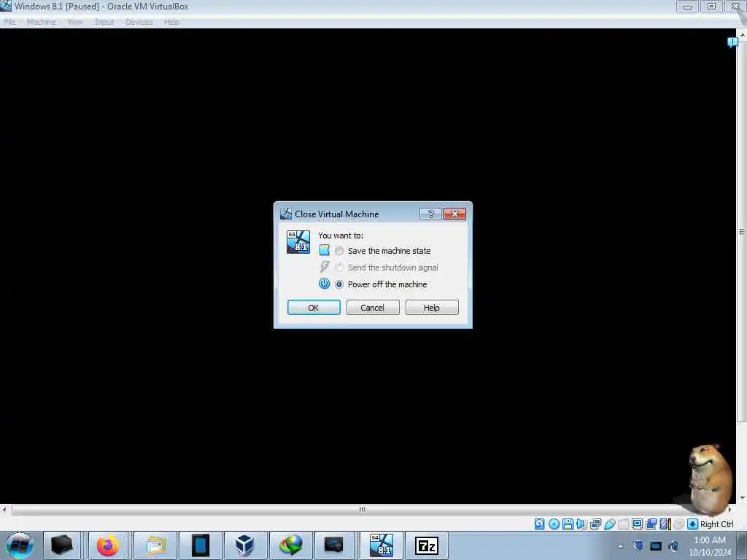The height and width of the screenshot is (560, 747).
Task: Switch to Windows 8.1 VM taskbar button
Action: 381,545
